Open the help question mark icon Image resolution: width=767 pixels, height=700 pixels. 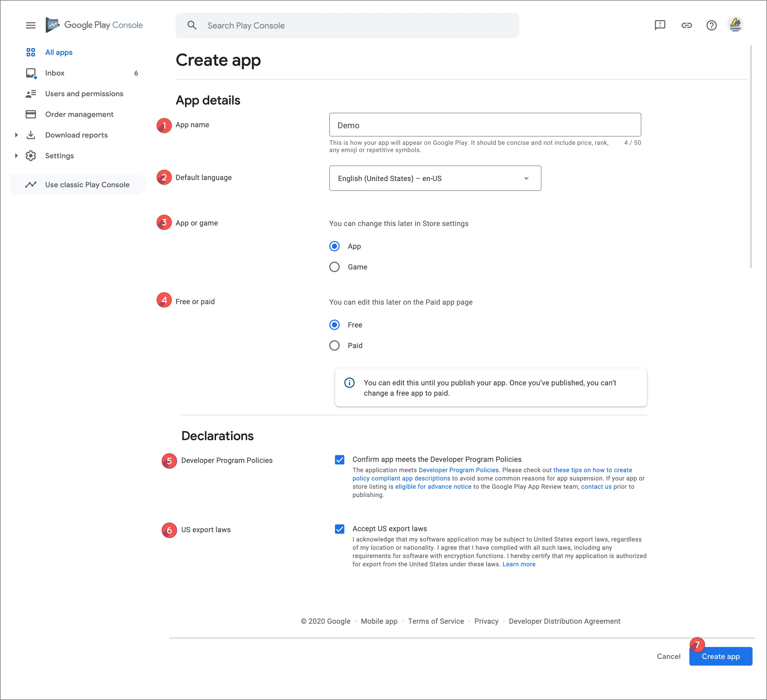coord(711,25)
